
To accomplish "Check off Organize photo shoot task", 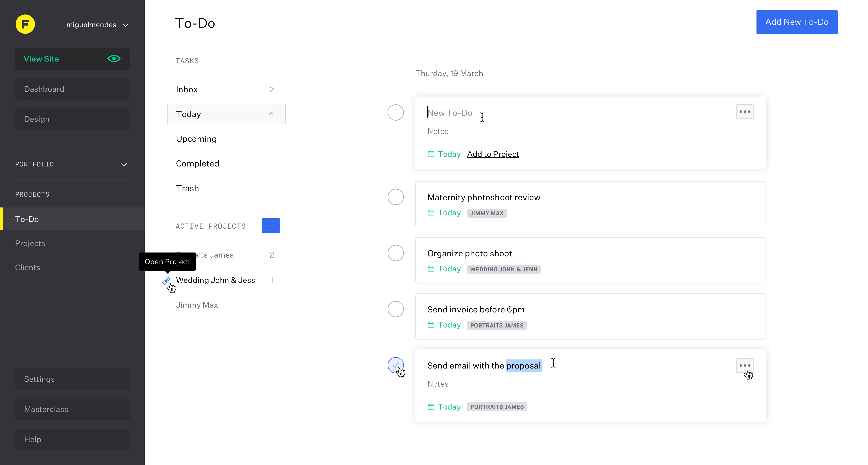I will (396, 253).
